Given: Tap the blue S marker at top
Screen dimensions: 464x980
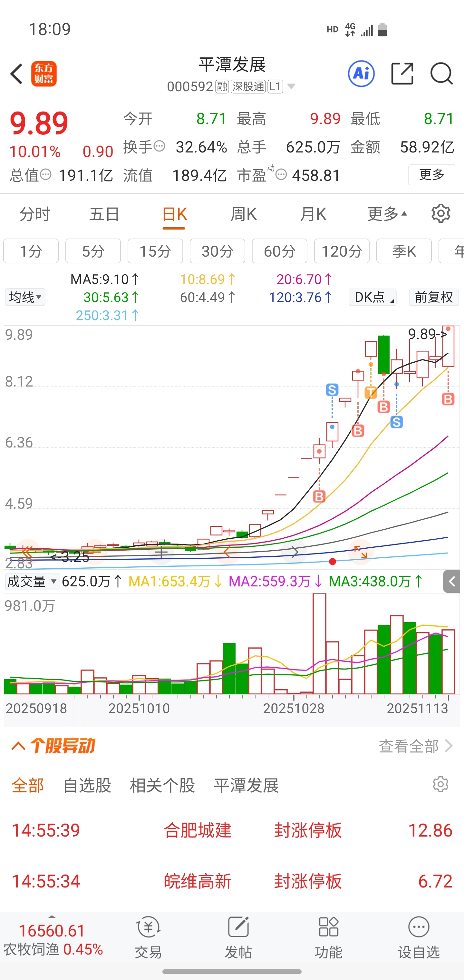Looking at the screenshot, I should point(332,389).
